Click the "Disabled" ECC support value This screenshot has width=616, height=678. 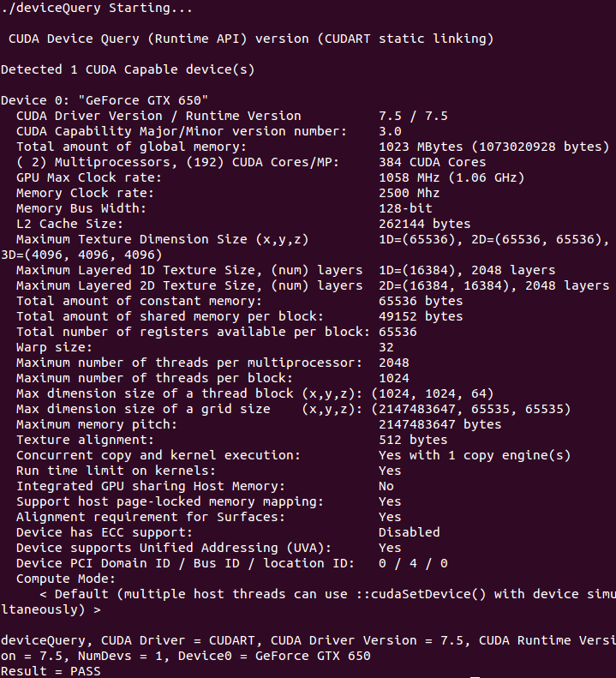point(409,532)
